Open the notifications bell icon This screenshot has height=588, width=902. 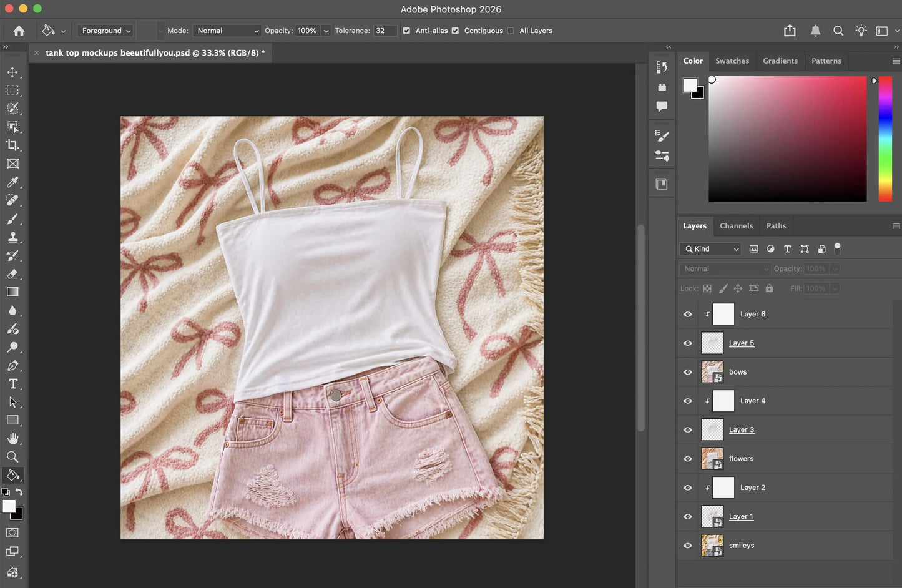815,31
